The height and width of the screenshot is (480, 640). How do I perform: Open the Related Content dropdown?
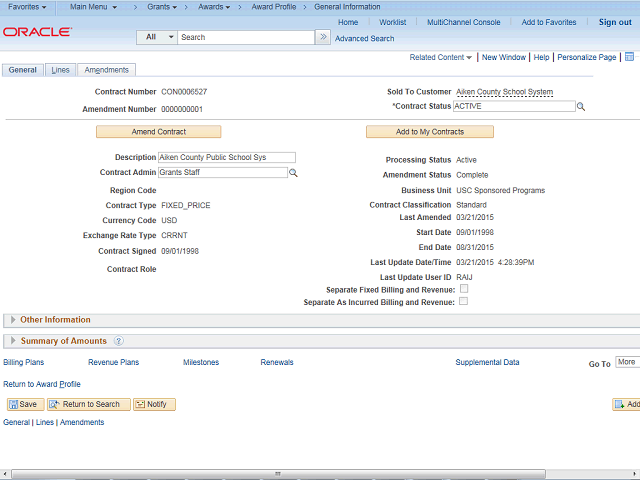click(x=440, y=57)
